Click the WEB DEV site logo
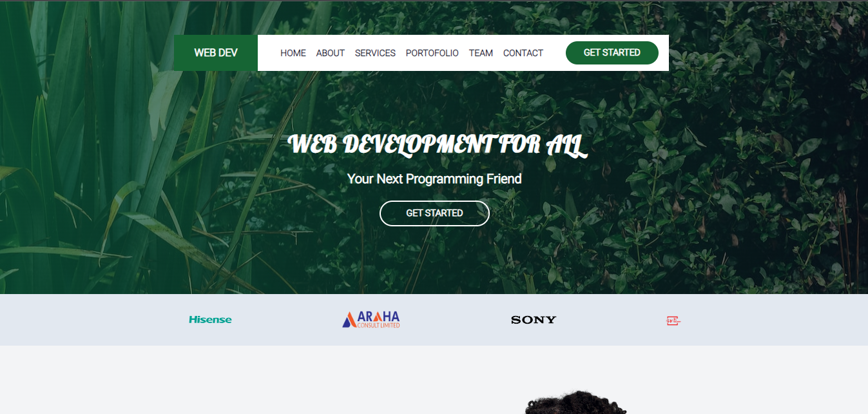The height and width of the screenshot is (414, 868). point(216,53)
